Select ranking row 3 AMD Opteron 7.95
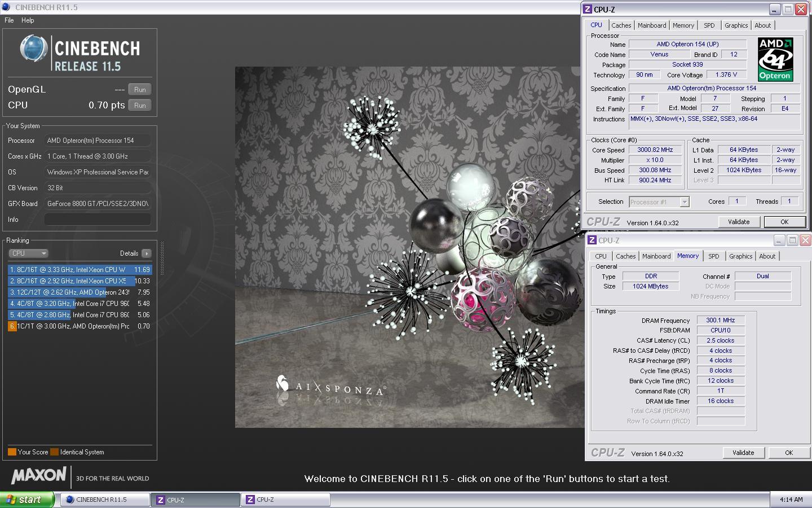The height and width of the screenshot is (508, 812). tap(80, 292)
